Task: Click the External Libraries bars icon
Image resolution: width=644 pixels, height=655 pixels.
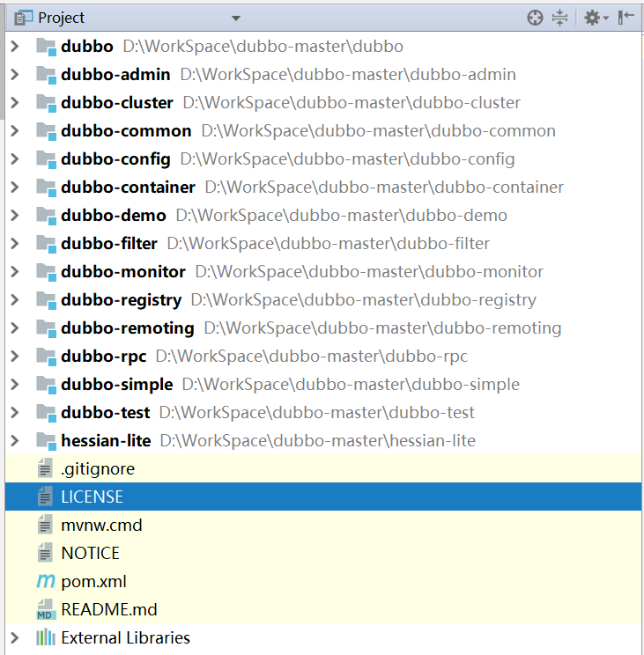Action: tap(46, 637)
